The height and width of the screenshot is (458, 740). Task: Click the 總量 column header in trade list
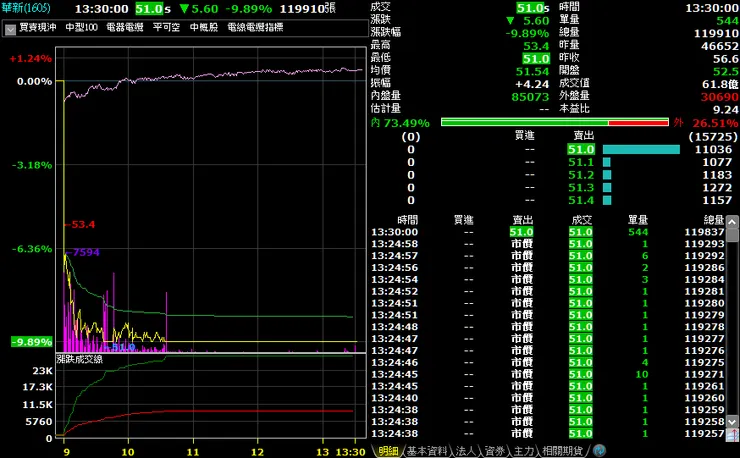pos(714,220)
